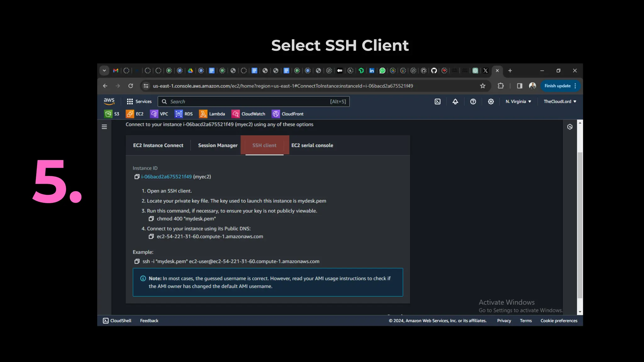The width and height of the screenshot is (644, 362).
Task: Open the CloudWatch shortcut in favorites bar
Action: tap(248, 114)
